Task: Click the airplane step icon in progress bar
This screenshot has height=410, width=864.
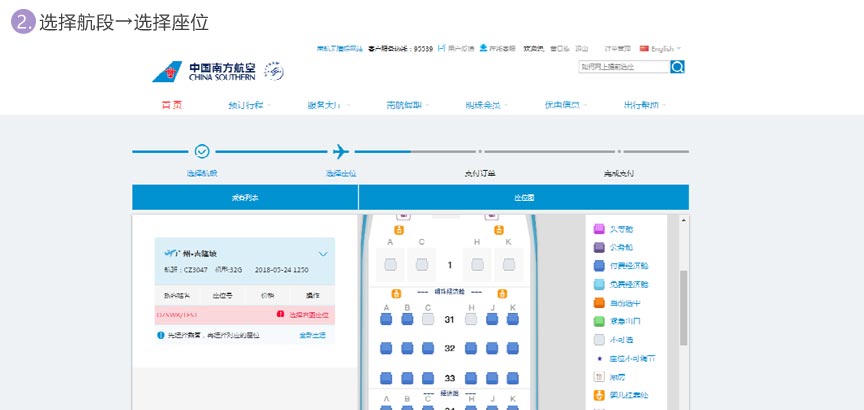Action: coord(341,151)
